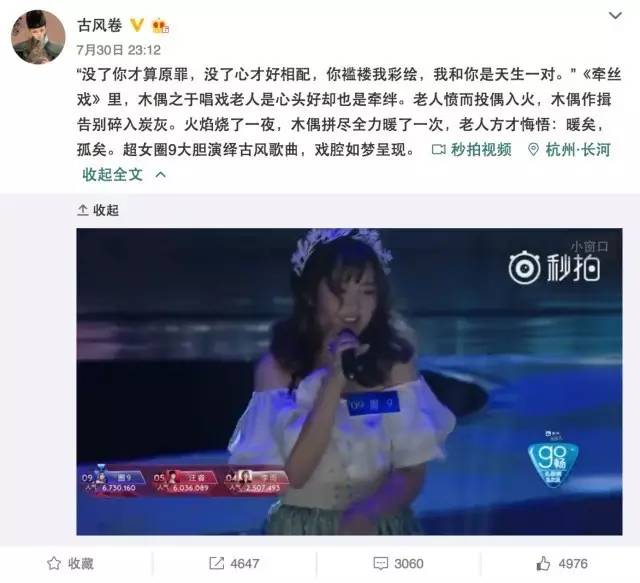The height and width of the screenshot is (583, 640).
Task: Open the 古风卷 username link
Action: tap(100, 25)
